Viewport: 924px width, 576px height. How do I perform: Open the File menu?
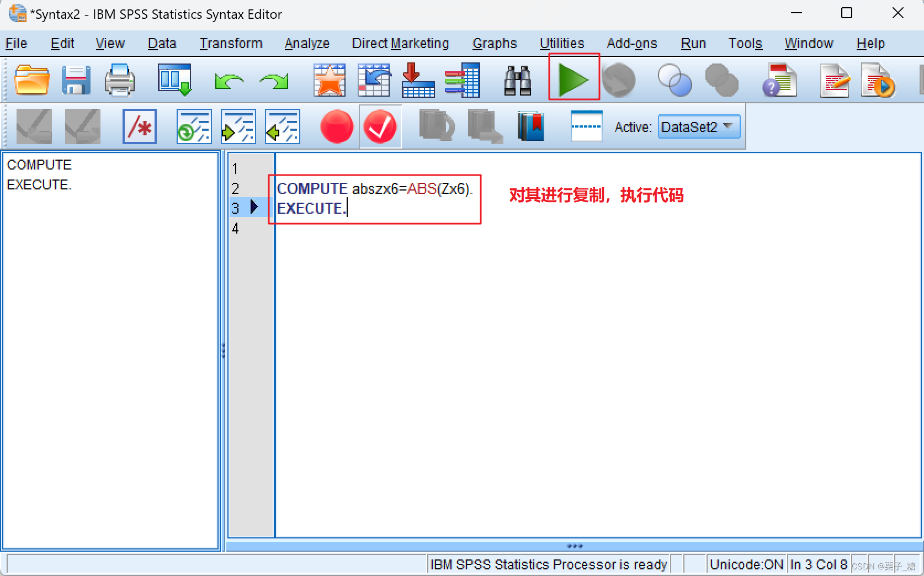16,44
